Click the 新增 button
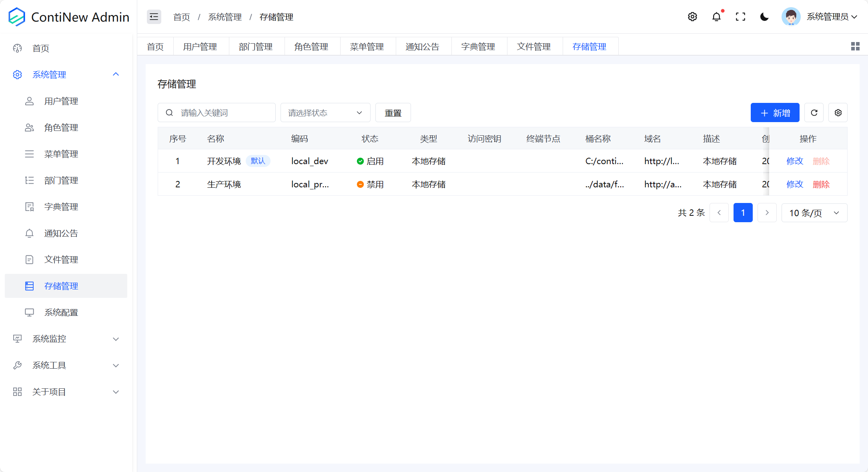This screenshot has height=472, width=868. tap(775, 113)
